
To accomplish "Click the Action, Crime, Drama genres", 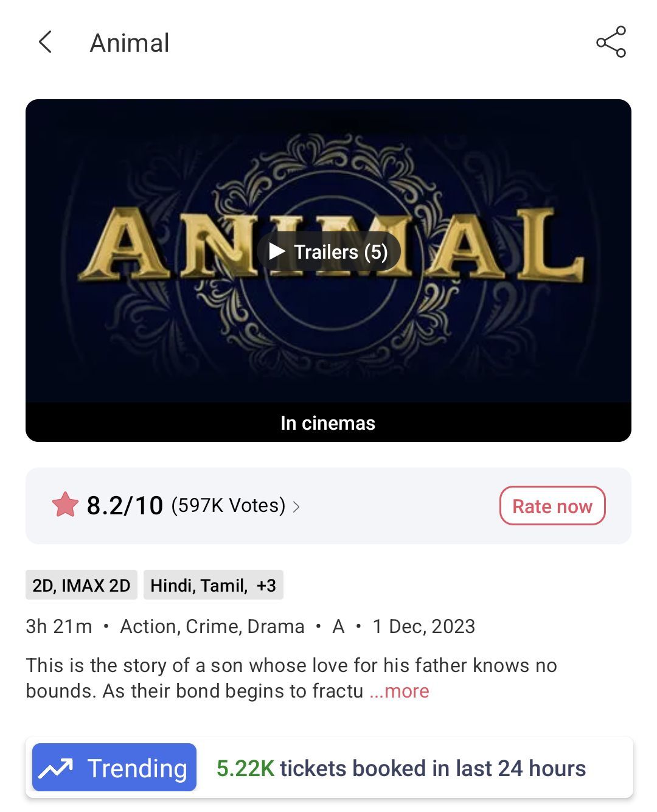I will [212, 626].
